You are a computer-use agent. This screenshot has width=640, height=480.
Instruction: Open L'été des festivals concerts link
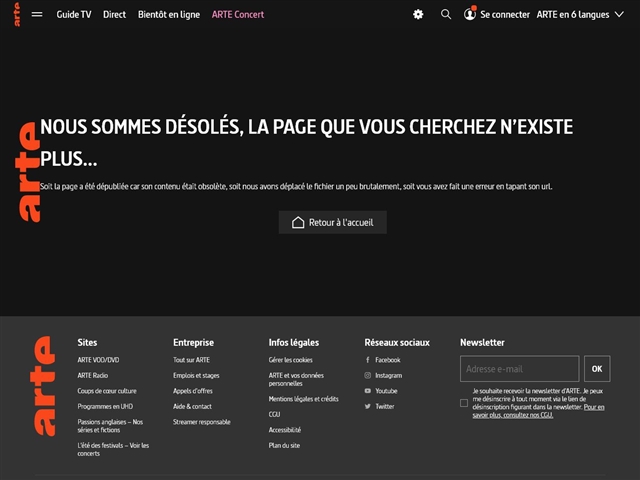tap(113, 449)
